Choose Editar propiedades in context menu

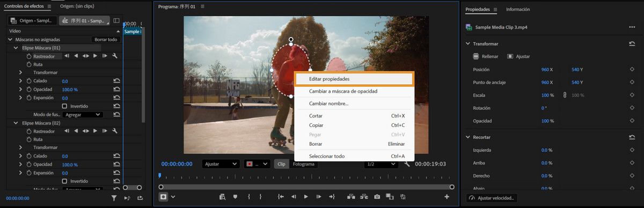354,79
